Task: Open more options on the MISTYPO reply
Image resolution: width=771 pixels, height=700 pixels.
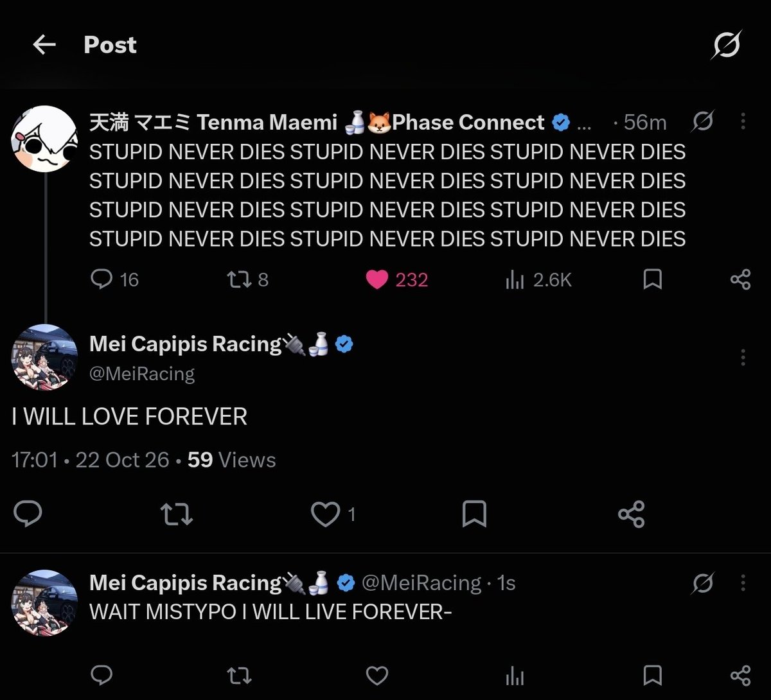Action: click(x=743, y=582)
